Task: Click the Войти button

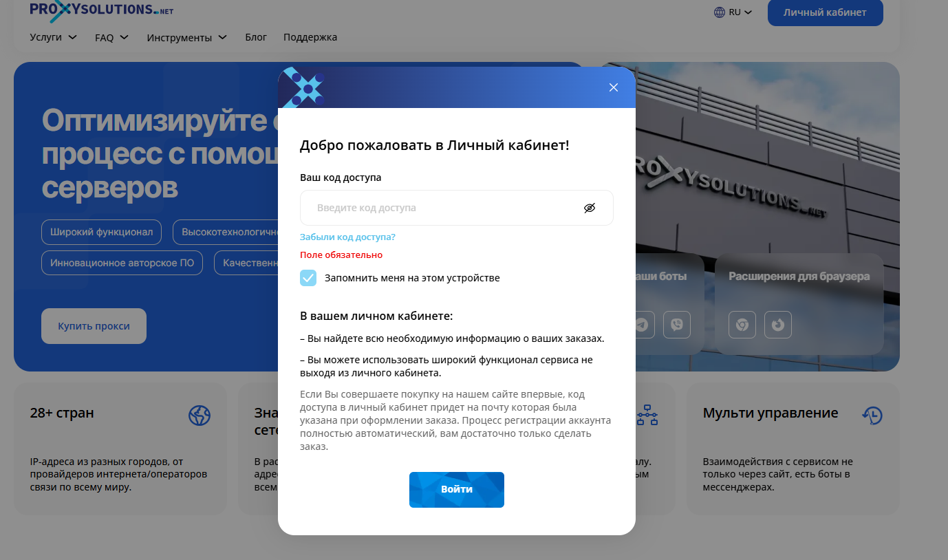Action: pyautogui.click(x=457, y=490)
